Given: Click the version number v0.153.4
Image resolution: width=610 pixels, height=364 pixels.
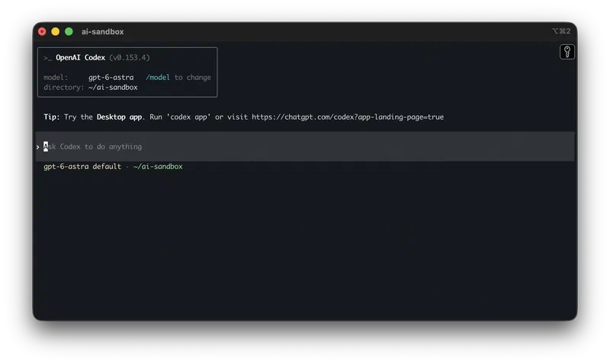Looking at the screenshot, I should [130, 58].
